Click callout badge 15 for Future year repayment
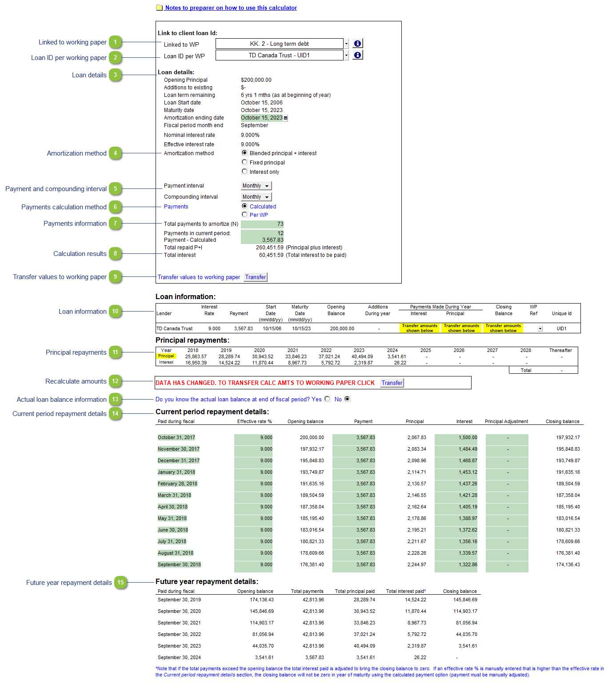The image size is (616, 688). [120, 582]
